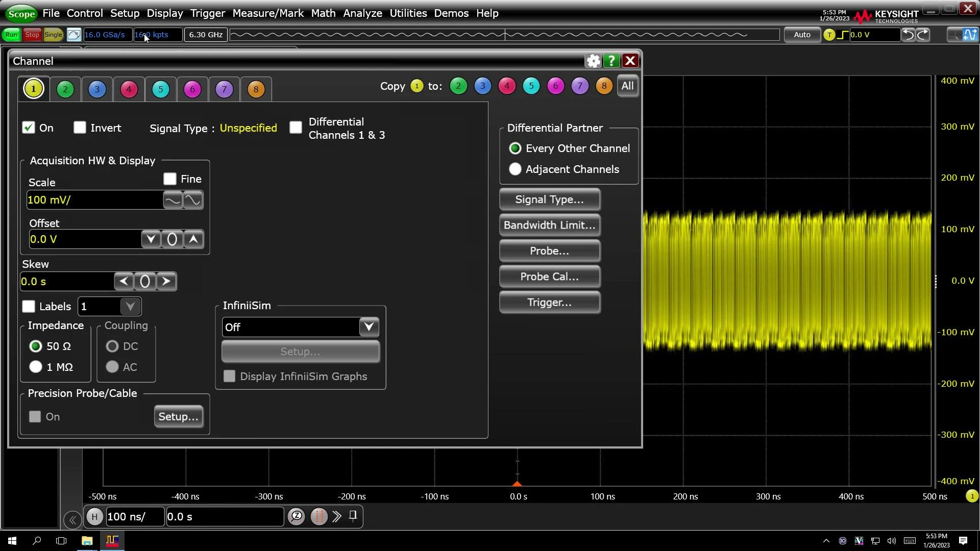
Task: Enable the Invert checkbox
Action: point(80,128)
